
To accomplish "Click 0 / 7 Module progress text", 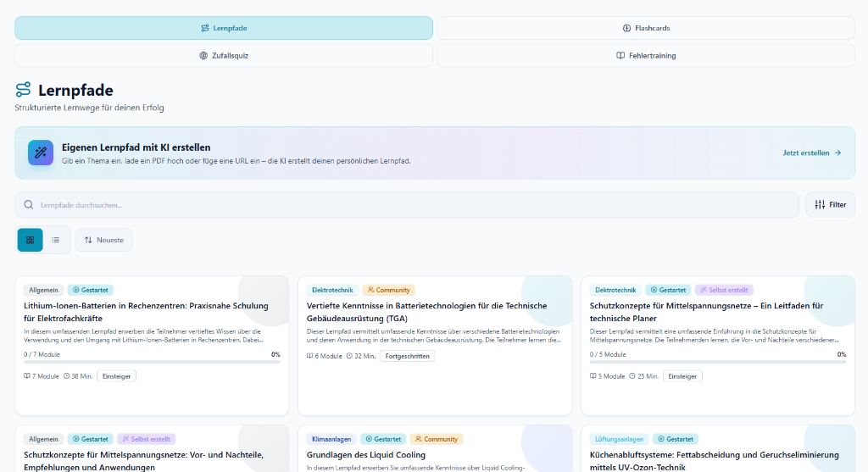I will (42, 354).
